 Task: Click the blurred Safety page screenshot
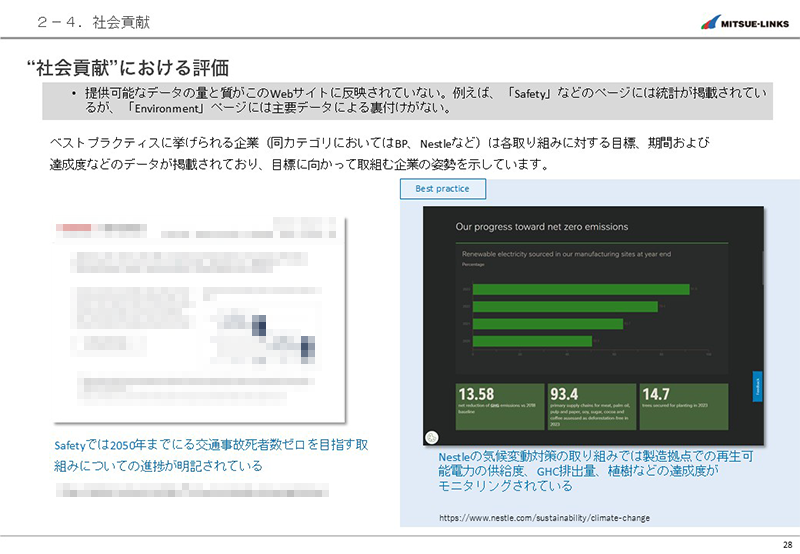[199, 320]
